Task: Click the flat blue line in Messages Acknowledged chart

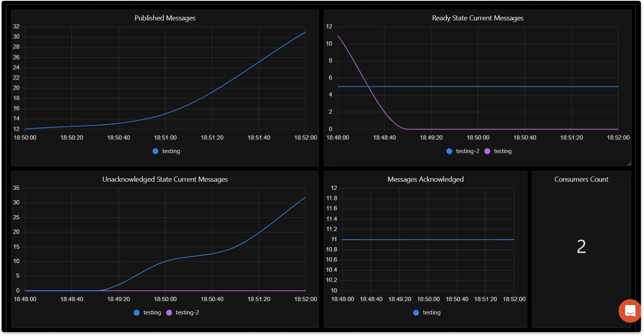Action: coord(428,240)
